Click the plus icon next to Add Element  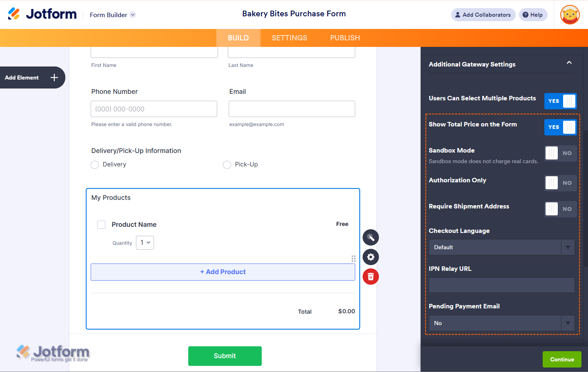pos(54,77)
